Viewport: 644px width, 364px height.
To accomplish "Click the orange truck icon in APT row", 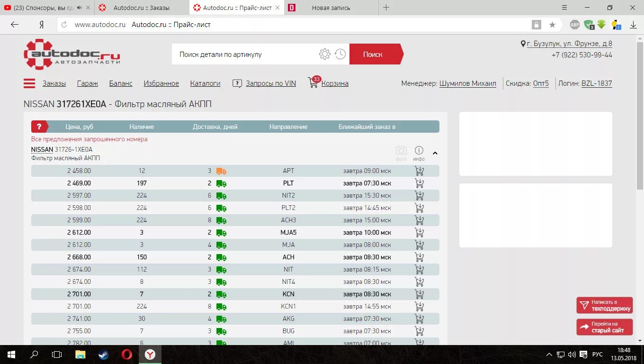I will click(x=221, y=171).
